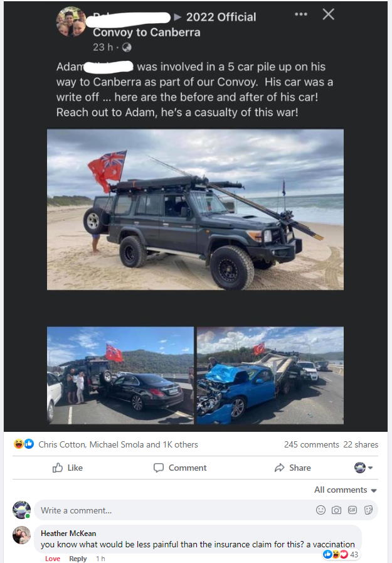Open 2022 Official Convoy to Canberra group link
Viewport: 392px width, 563px height.
tap(174, 24)
